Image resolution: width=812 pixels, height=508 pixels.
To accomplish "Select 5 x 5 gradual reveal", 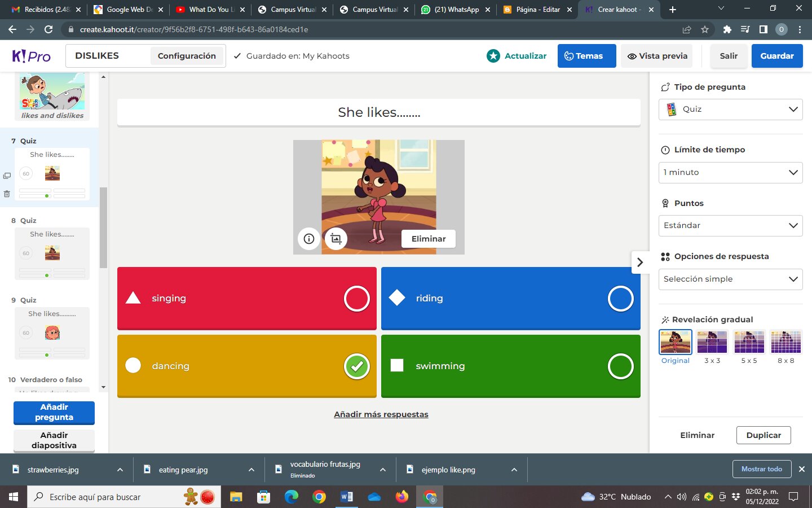I will click(x=749, y=342).
